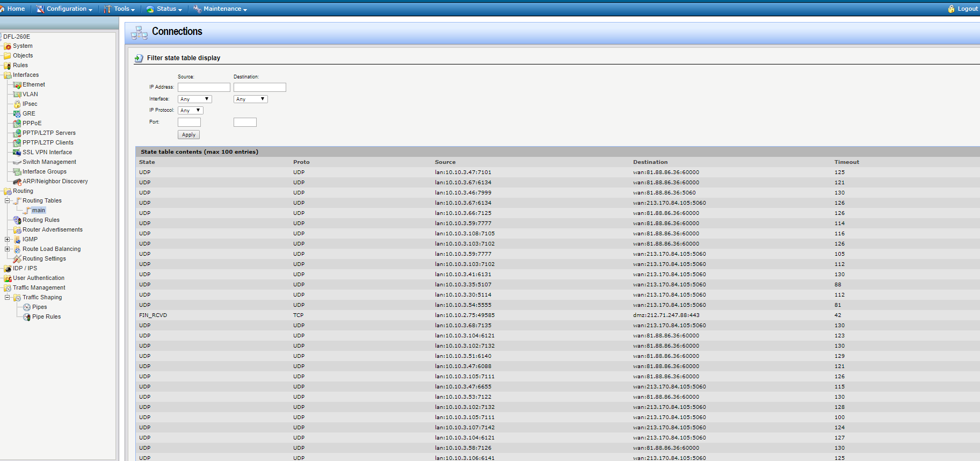980x461 pixels.
Task: Click the Traffic Management icon
Action: pyautogui.click(x=8, y=288)
